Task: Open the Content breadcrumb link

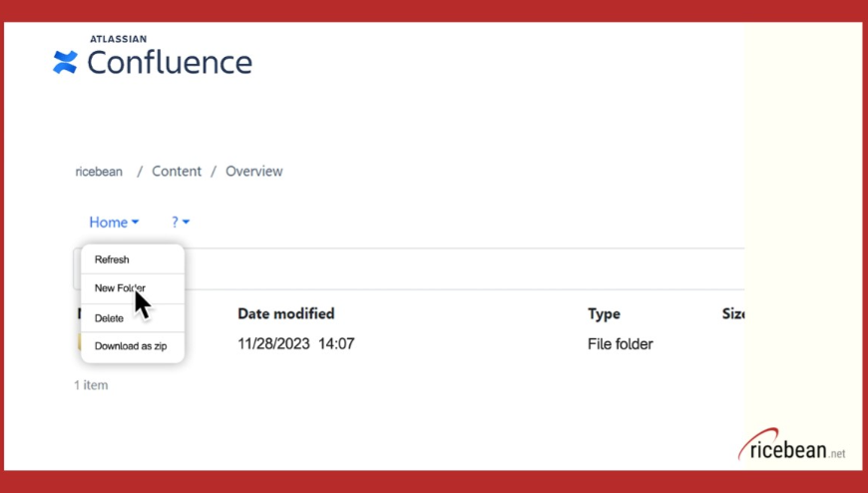Action: (177, 172)
